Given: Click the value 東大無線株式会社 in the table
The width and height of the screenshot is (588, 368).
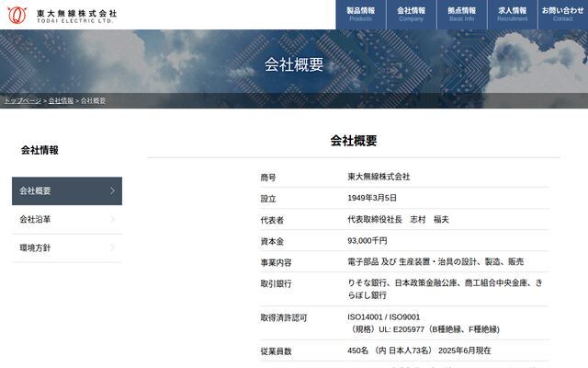Looking at the screenshot, I should pyautogui.click(x=379, y=177).
